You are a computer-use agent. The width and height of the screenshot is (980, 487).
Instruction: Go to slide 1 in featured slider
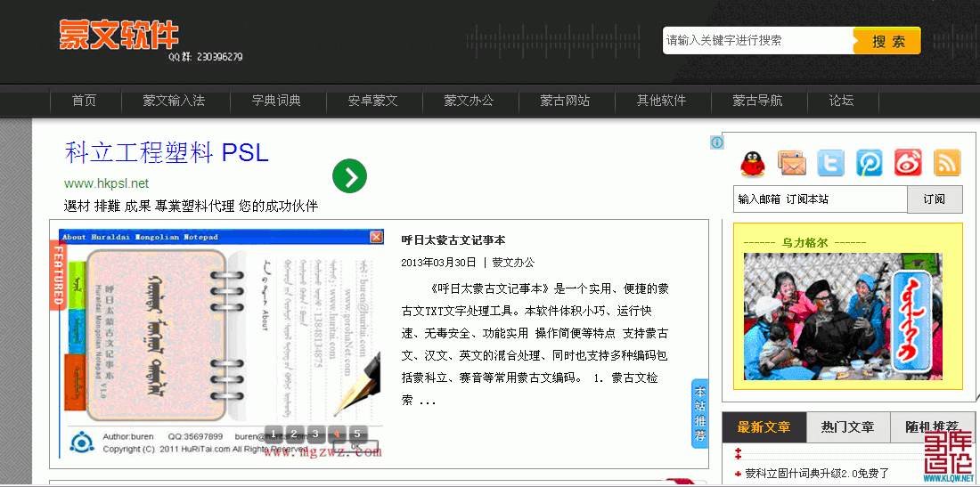(272, 434)
